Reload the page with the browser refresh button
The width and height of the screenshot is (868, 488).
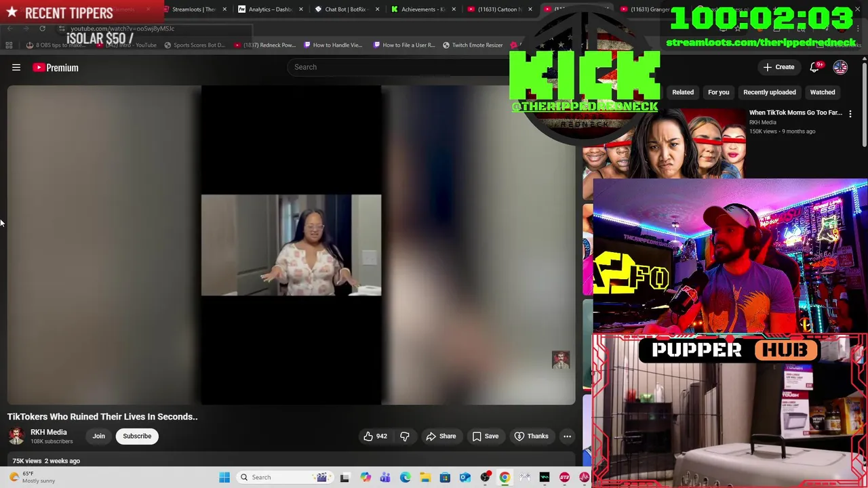(x=42, y=28)
